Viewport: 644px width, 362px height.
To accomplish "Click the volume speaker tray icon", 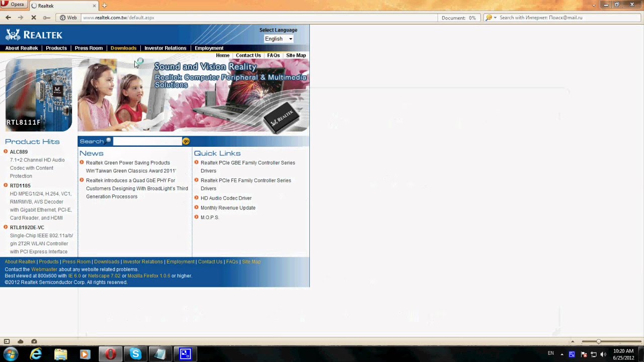I will click(x=603, y=354).
